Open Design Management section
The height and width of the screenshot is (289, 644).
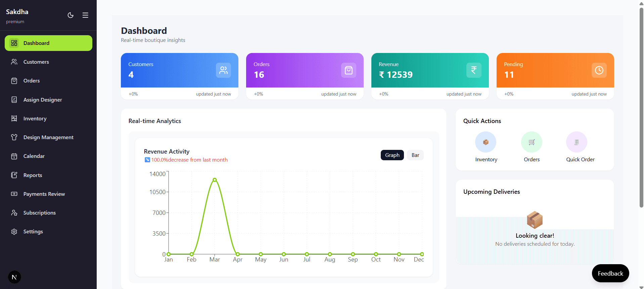tap(48, 137)
